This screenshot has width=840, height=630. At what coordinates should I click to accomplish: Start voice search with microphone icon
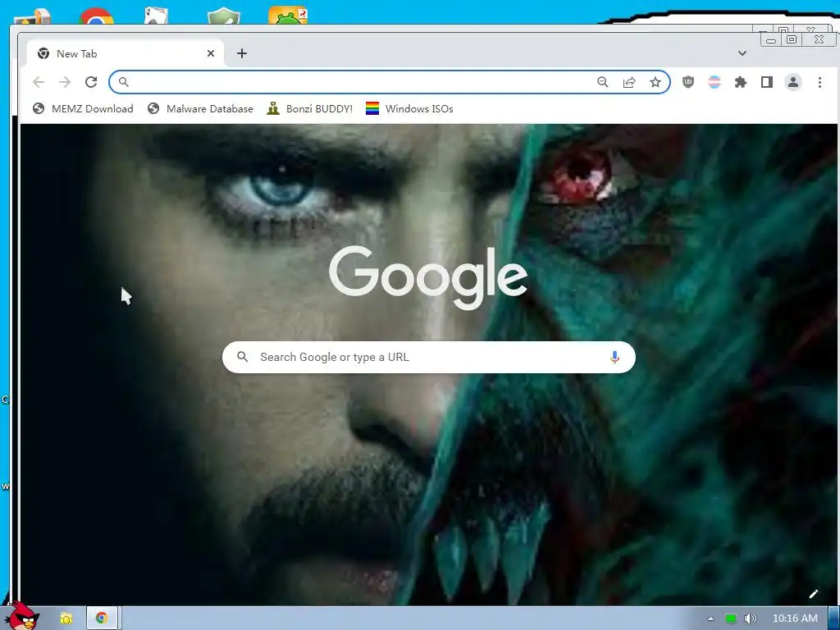coord(614,358)
